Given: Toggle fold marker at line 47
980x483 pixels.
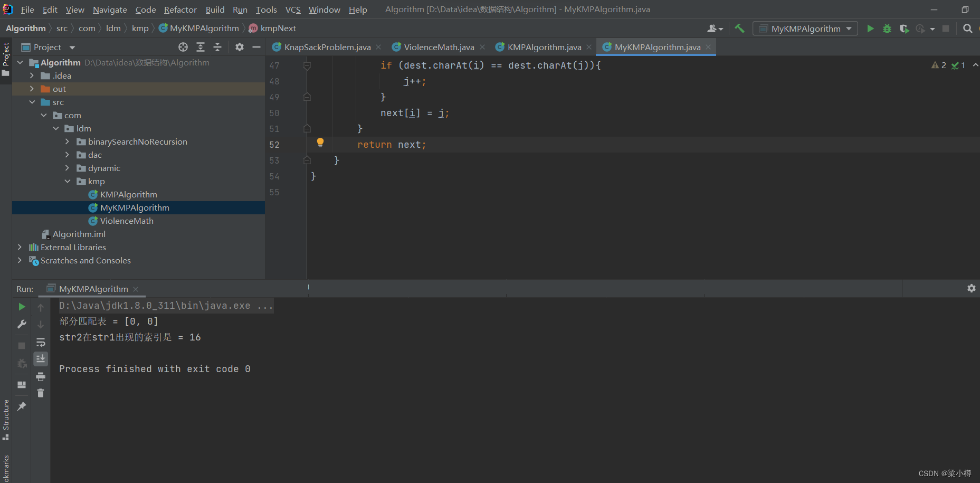Looking at the screenshot, I should click(307, 65).
